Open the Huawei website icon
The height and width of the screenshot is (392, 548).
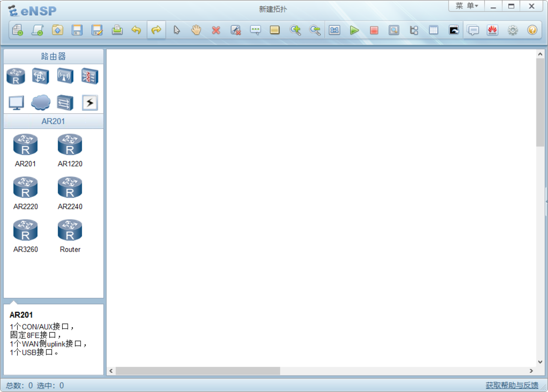493,30
